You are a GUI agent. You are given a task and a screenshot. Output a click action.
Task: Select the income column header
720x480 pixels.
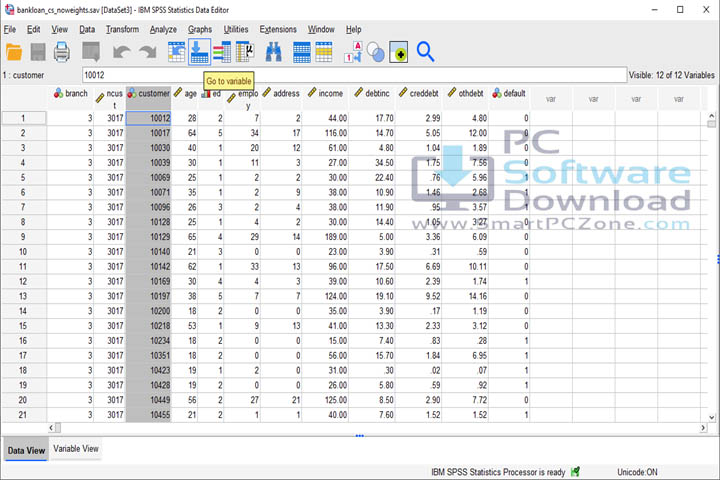326,98
